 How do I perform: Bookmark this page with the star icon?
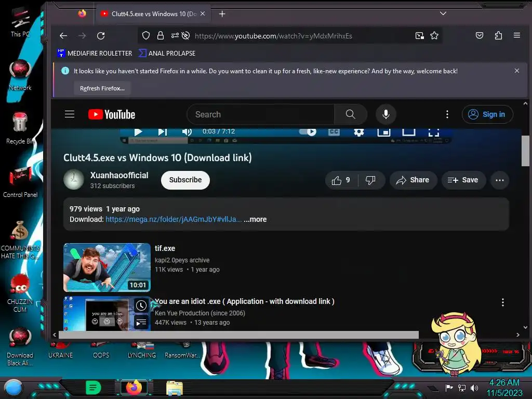click(434, 36)
